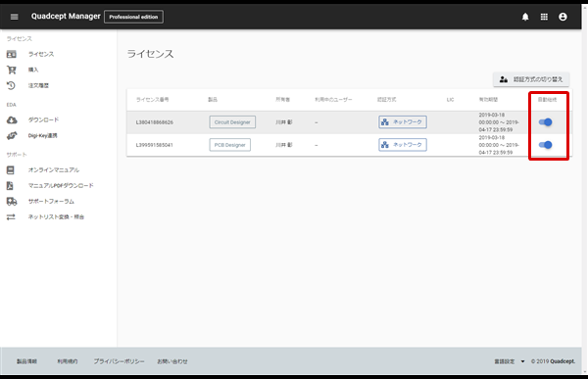The image size is (588, 379).
Task: Click the 注文履歴 history clock icon
Action: [11, 85]
